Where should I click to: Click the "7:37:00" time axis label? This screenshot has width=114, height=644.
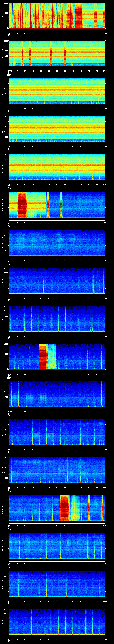coord(9,487)
